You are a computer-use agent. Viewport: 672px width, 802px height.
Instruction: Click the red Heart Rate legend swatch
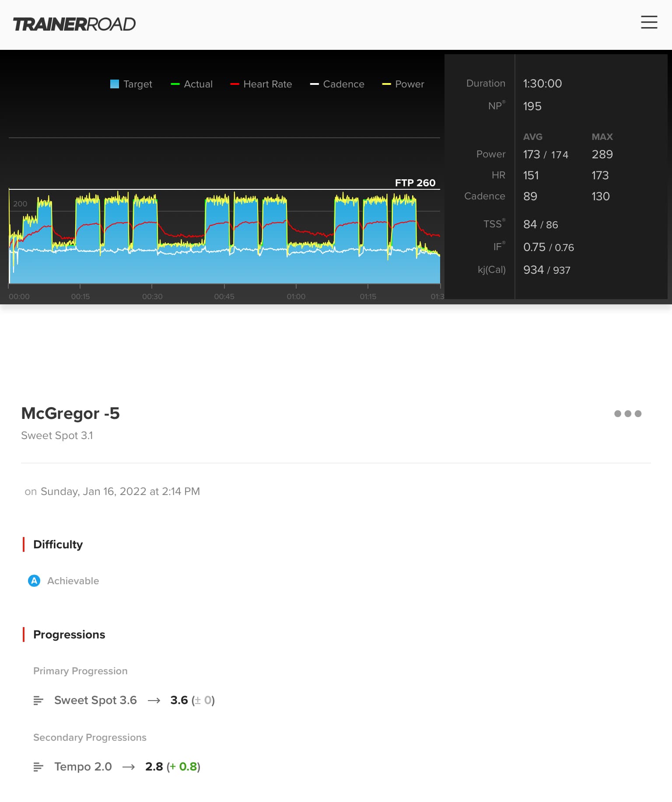click(234, 84)
